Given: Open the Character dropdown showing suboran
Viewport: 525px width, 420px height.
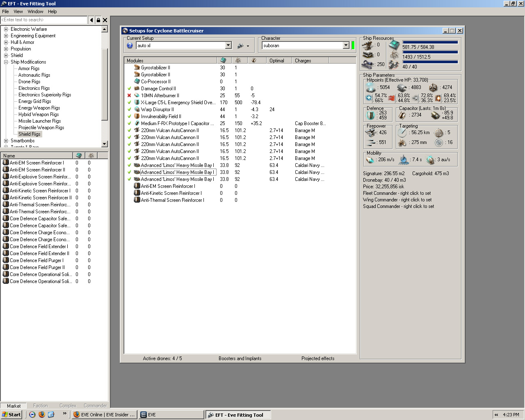Looking at the screenshot, I should click(x=346, y=46).
